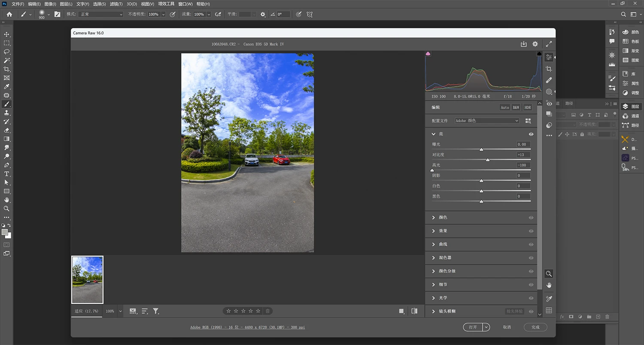Open the Red Eye removal tool
Screen dimensions: 644x345
pos(549,103)
